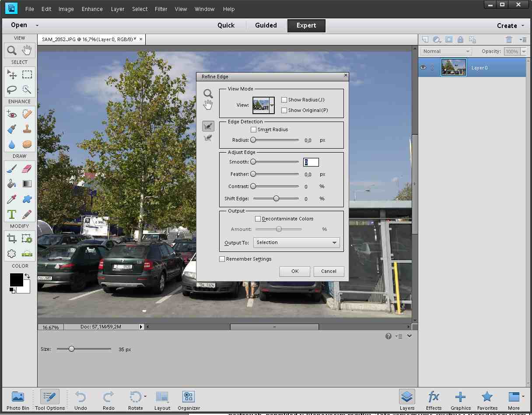Check the Decontaminate Colors option
Viewport: 532px width, 415px height.
click(258, 219)
